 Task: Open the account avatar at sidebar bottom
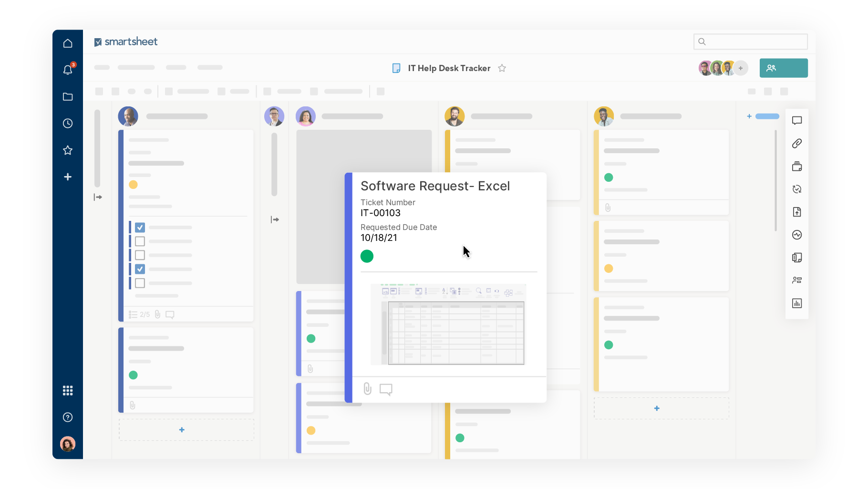(x=68, y=444)
